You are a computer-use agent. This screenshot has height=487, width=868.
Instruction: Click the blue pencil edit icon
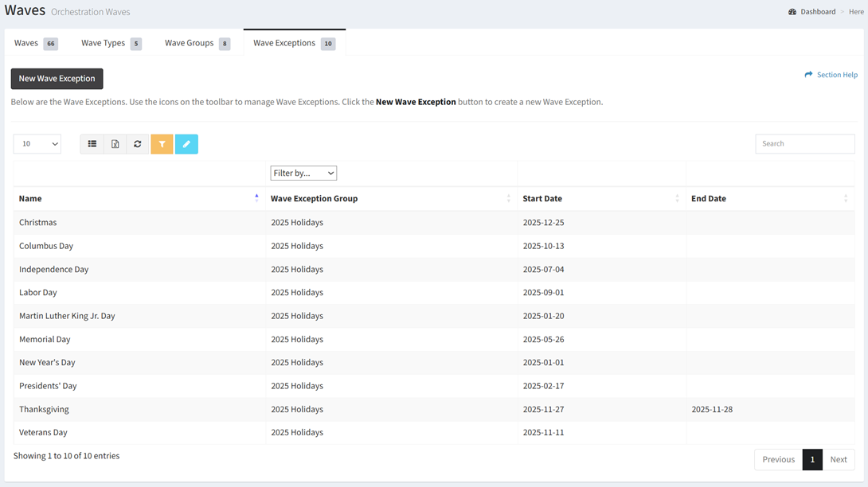(x=186, y=144)
